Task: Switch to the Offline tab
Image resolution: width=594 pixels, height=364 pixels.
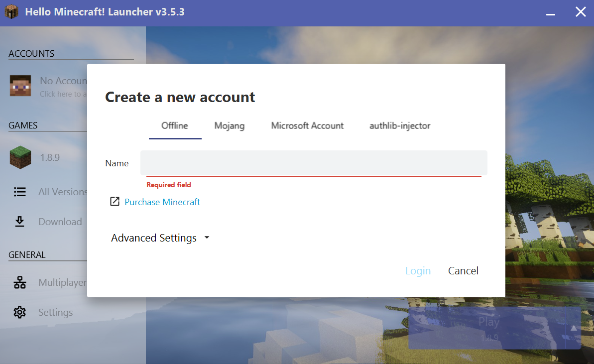Action: point(175,126)
